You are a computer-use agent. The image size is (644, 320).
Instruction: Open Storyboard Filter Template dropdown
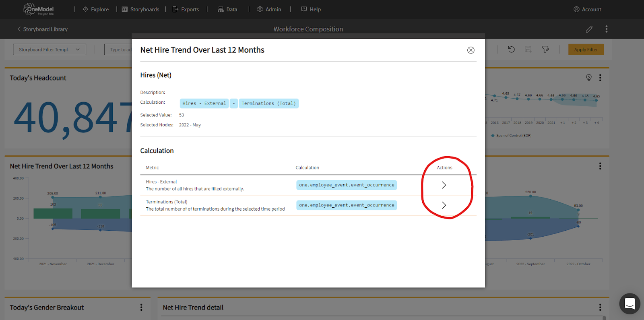pyautogui.click(x=50, y=50)
